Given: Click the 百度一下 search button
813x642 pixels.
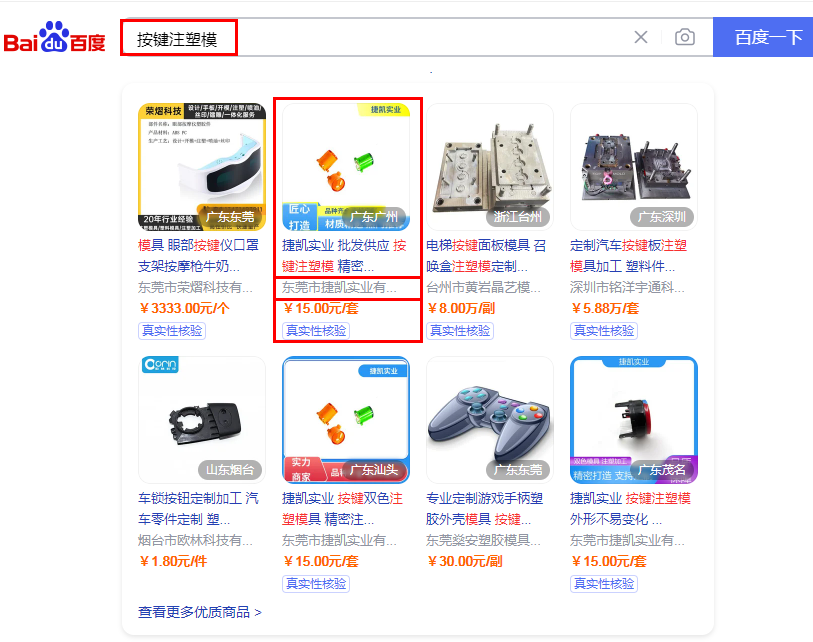Looking at the screenshot, I should tap(763, 37).
